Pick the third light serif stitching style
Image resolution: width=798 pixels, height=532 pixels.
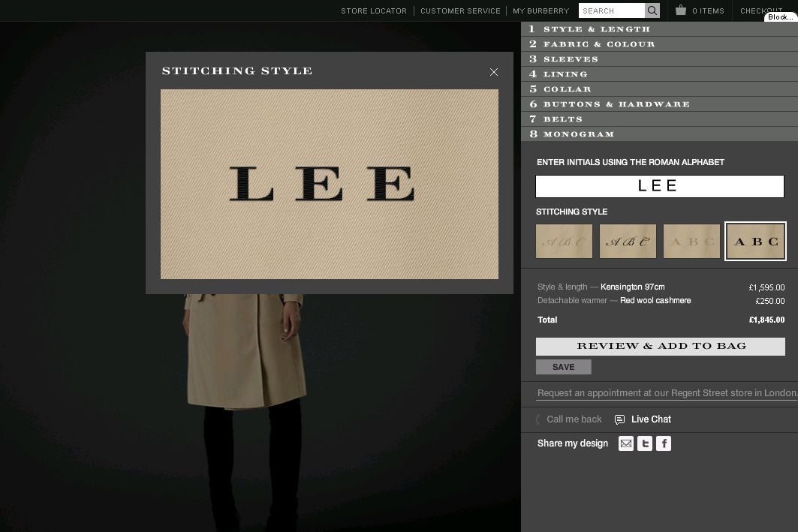[691, 242]
